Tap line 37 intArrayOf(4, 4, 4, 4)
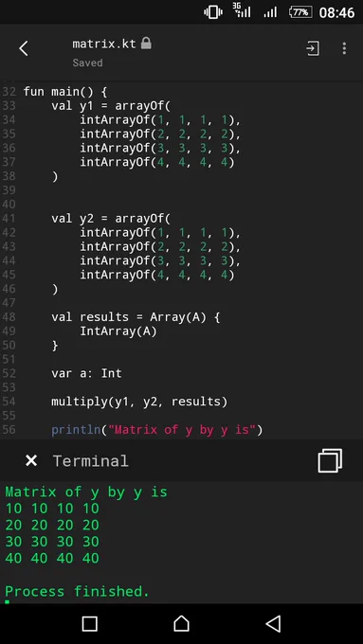Image resolution: width=363 pixels, height=644 pixels. 157,162
